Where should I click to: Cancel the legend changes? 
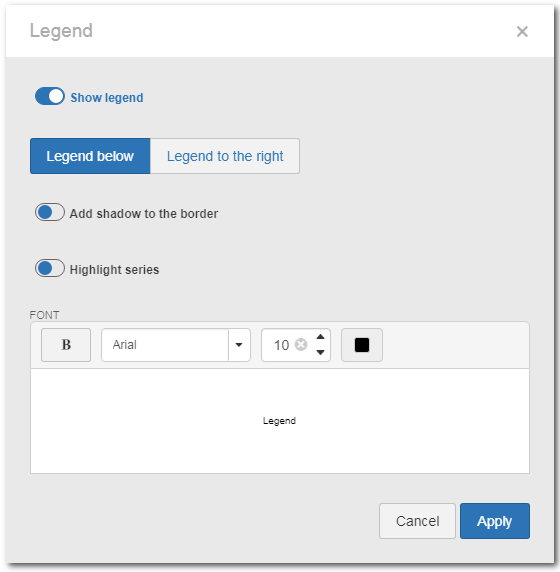click(x=417, y=521)
